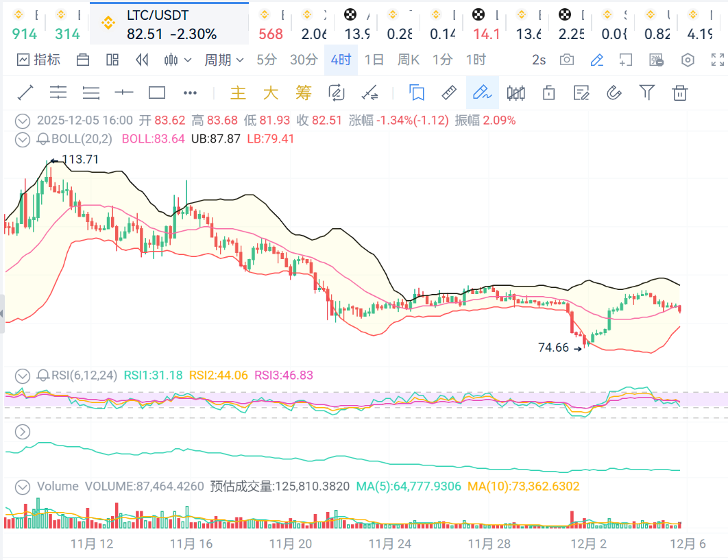Screen dimensions: 728x560
Task: Switch to the 30分 timeframe tab
Action: (304, 60)
